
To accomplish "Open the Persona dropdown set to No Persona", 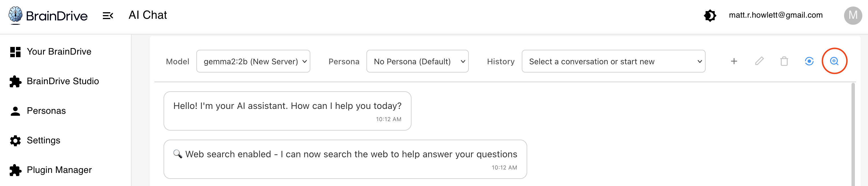I will pyautogui.click(x=417, y=61).
